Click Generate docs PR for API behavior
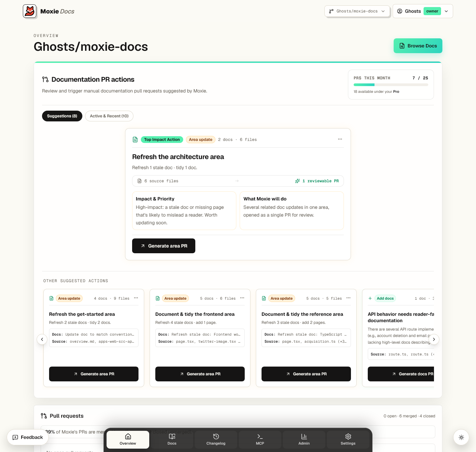 (401, 374)
